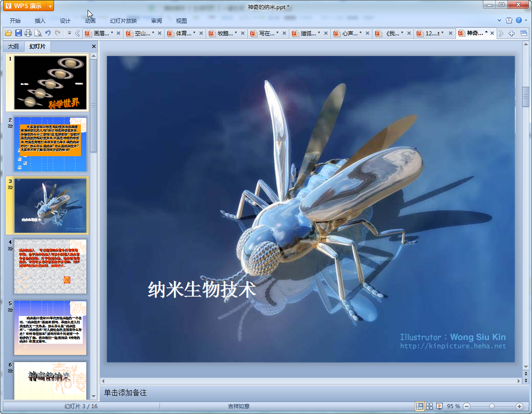Click animation star icon beside slide 6
The width and height of the screenshot is (532, 414).
click(10, 371)
